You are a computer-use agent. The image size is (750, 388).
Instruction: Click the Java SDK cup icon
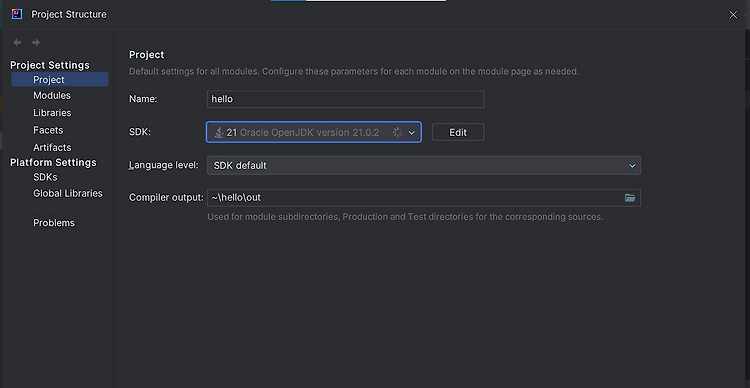(219, 133)
